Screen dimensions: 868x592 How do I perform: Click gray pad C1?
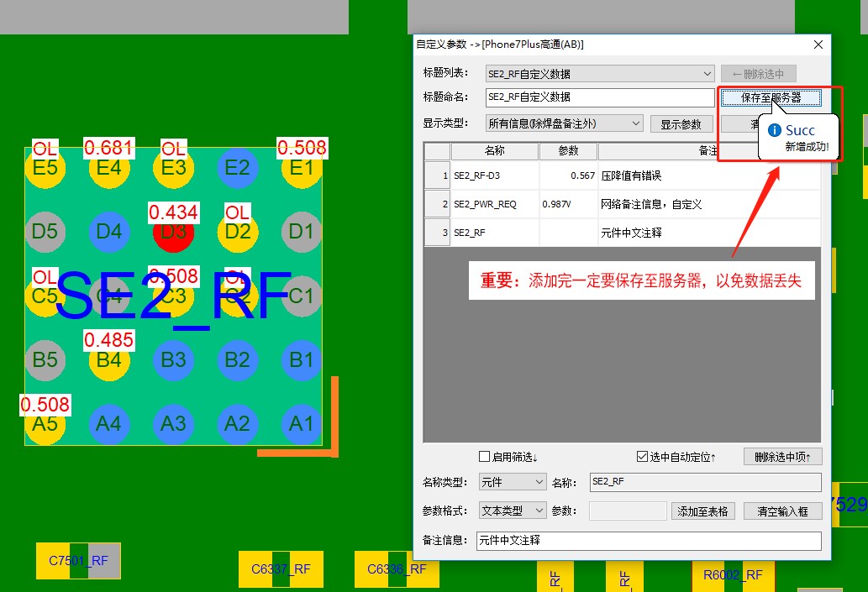pos(303,296)
